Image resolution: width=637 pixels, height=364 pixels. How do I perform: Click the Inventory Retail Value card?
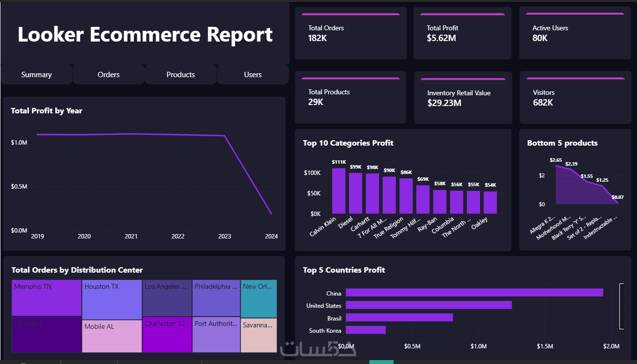pos(463,98)
